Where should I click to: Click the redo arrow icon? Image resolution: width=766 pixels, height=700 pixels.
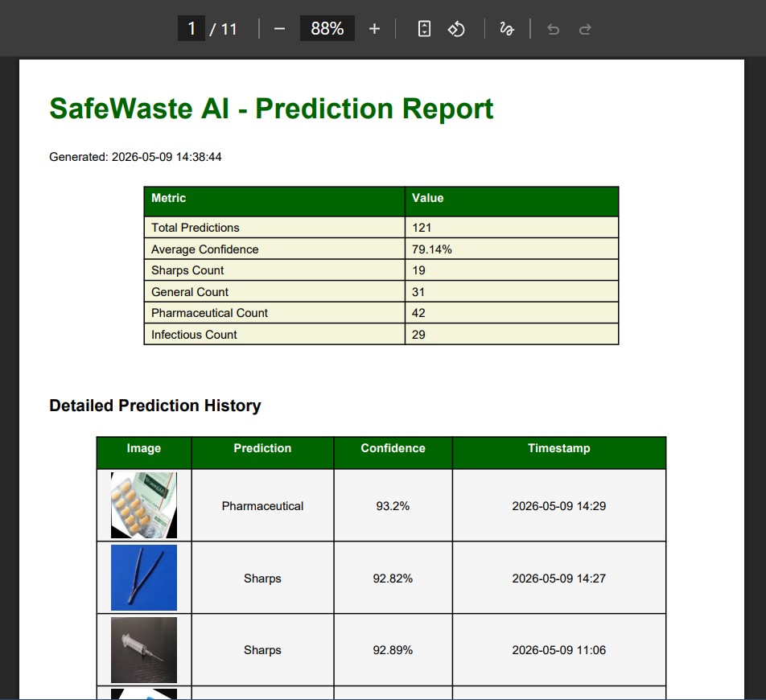[x=585, y=29]
